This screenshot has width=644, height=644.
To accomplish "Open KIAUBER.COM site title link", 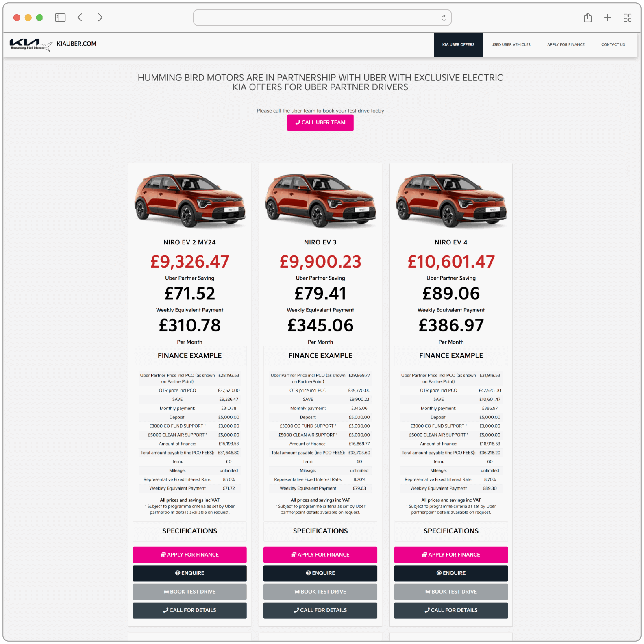I will tap(76, 44).
